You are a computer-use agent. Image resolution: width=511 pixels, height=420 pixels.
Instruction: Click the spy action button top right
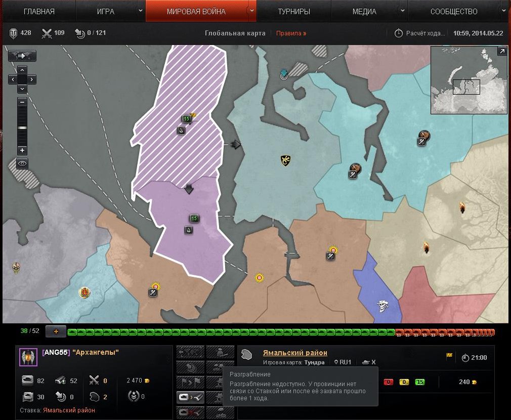click(220, 352)
